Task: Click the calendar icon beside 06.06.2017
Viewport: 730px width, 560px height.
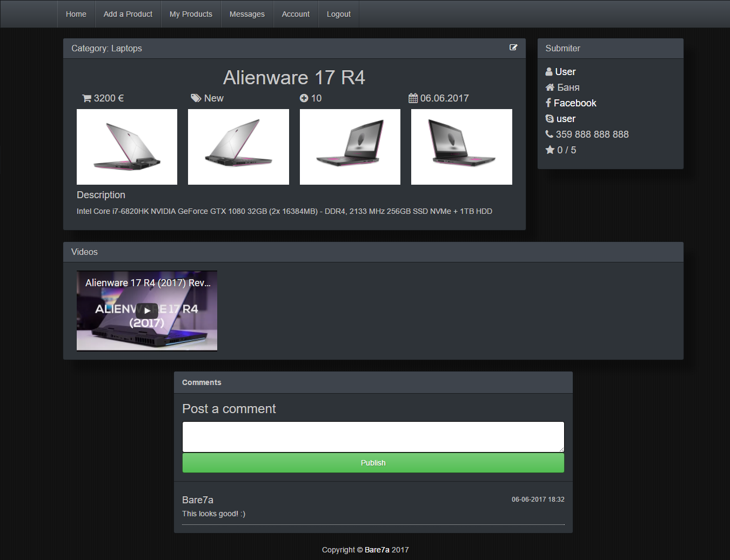Action: pos(413,98)
